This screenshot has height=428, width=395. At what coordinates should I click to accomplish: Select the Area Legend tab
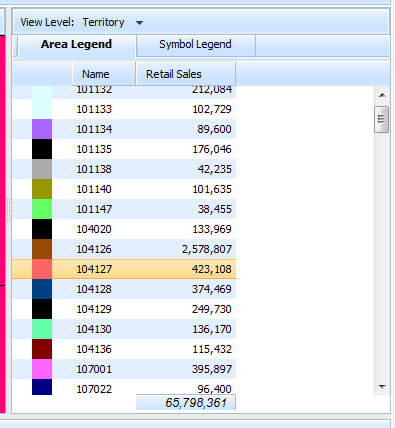76,45
